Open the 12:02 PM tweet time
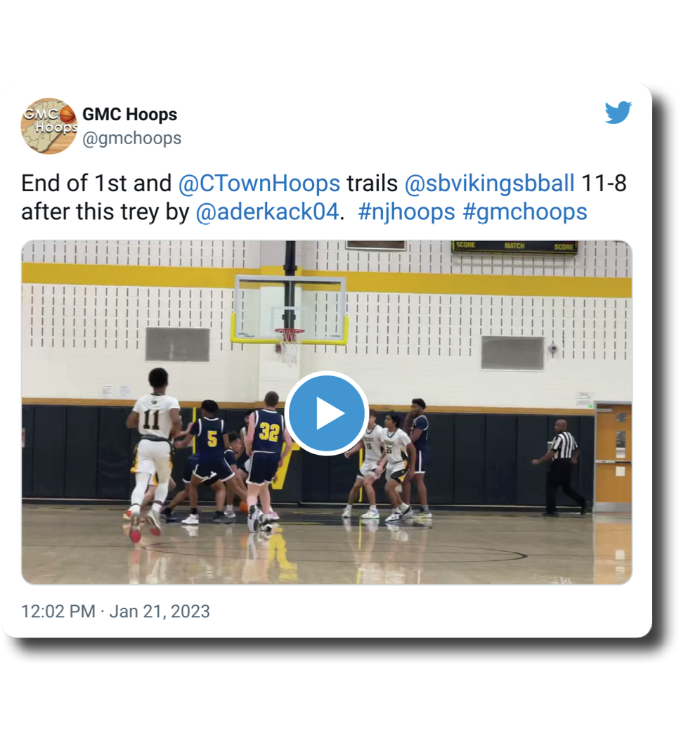Viewport: 700px width, 748px height. click(x=58, y=611)
